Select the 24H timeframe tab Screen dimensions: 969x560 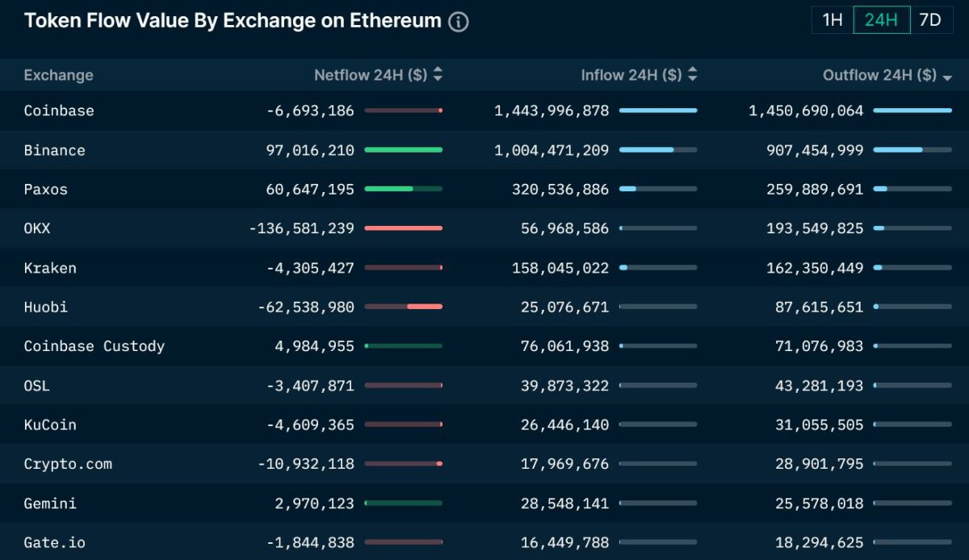(881, 20)
